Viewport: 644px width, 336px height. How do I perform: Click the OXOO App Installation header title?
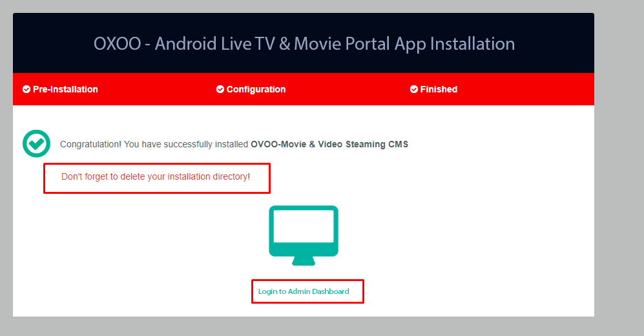304,43
